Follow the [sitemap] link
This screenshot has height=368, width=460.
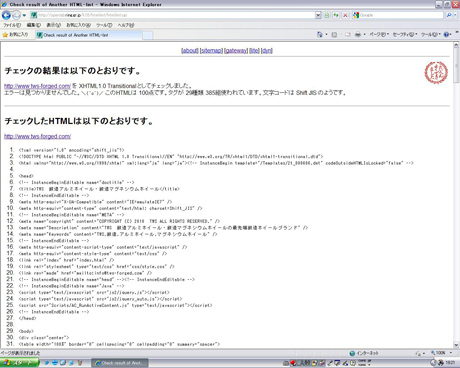[211, 51]
